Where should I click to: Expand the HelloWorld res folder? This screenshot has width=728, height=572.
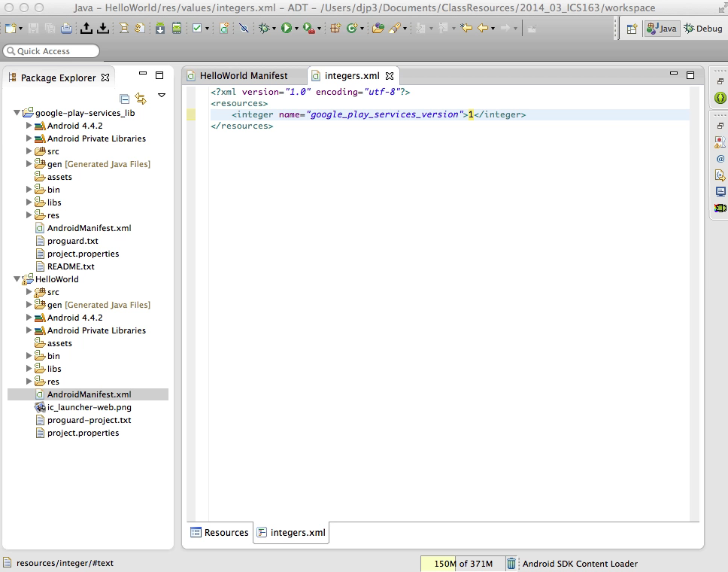point(29,382)
